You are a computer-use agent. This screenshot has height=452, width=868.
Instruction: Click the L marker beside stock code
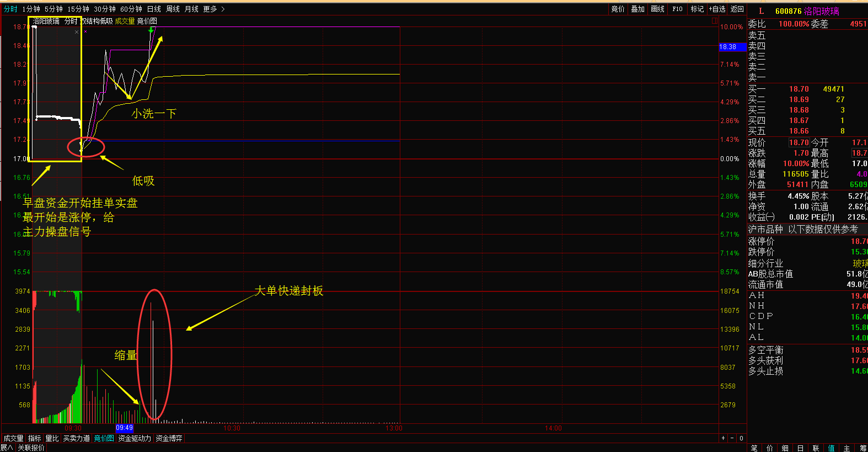[x=762, y=11]
